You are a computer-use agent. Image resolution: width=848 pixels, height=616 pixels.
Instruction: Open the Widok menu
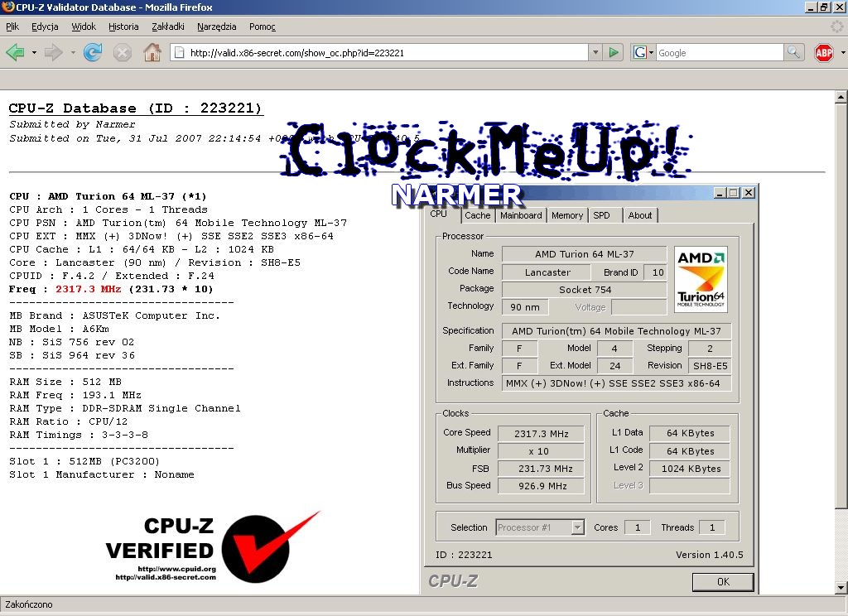[84, 26]
